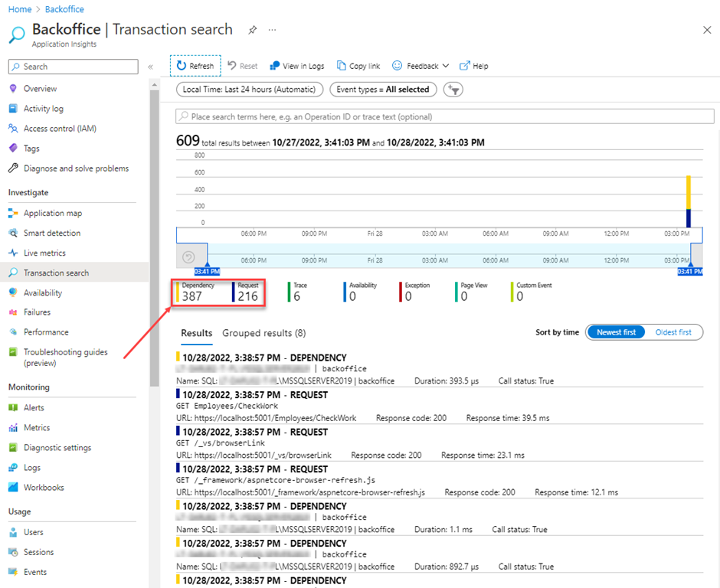The height and width of the screenshot is (588, 720).
Task: Pin the Transaction search blade
Action: [252, 30]
